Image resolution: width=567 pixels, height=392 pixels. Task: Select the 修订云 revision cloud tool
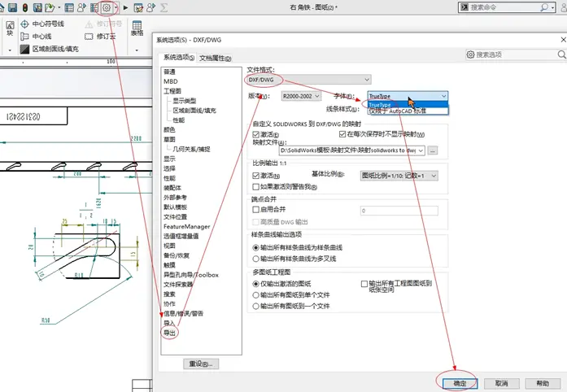pyautogui.click(x=100, y=36)
